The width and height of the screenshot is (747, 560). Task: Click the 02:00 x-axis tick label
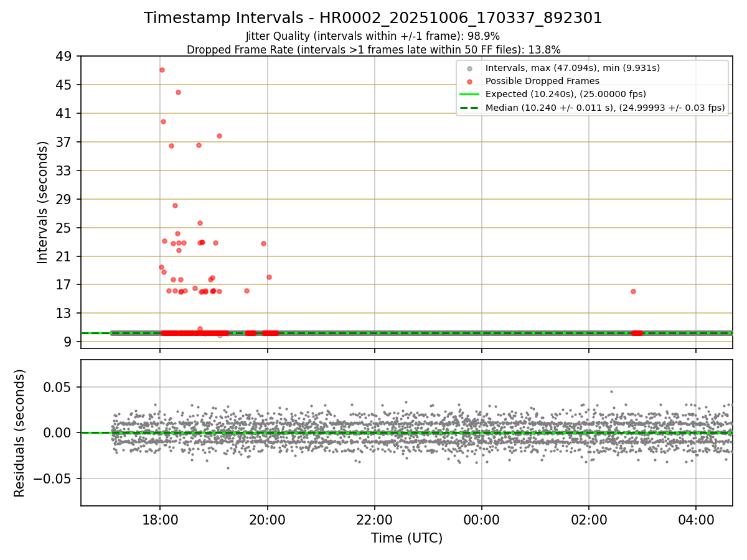click(589, 520)
